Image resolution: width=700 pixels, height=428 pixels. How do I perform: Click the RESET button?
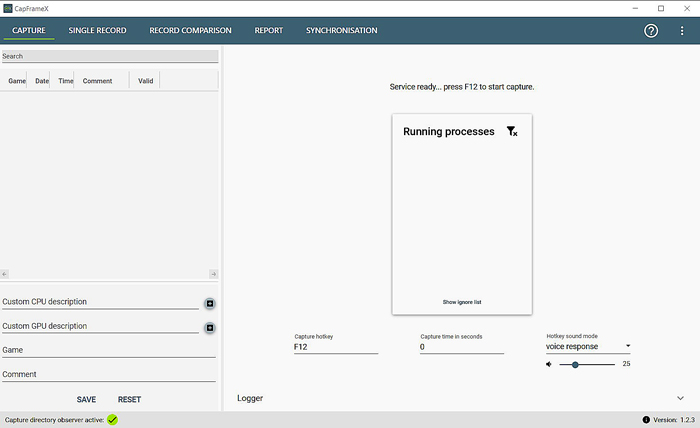coord(129,399)
